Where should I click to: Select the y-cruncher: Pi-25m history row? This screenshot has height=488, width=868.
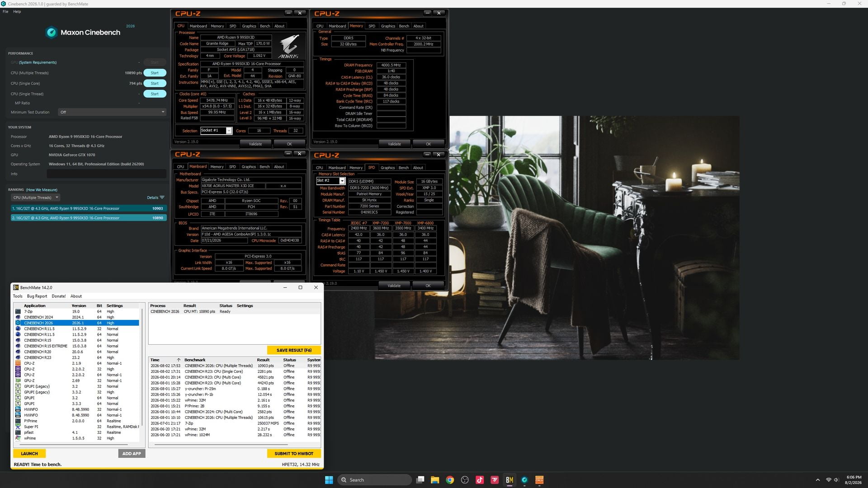[x=235, y=389]
